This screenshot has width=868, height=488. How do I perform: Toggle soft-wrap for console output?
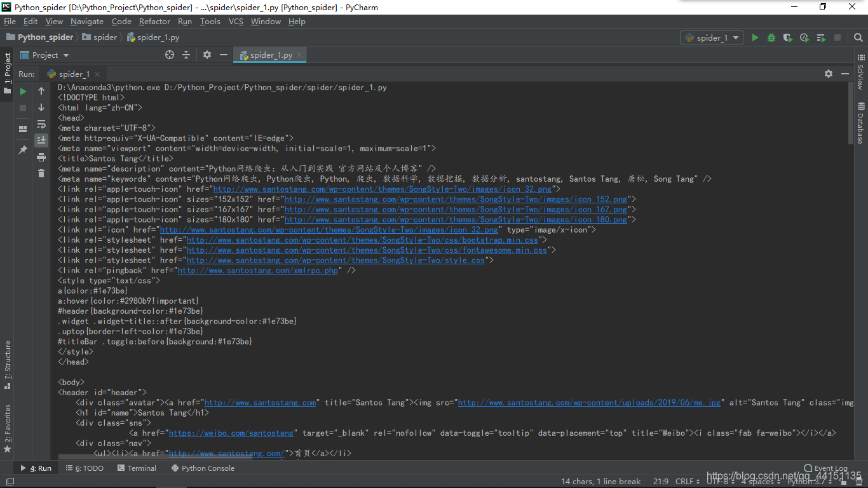41,125
